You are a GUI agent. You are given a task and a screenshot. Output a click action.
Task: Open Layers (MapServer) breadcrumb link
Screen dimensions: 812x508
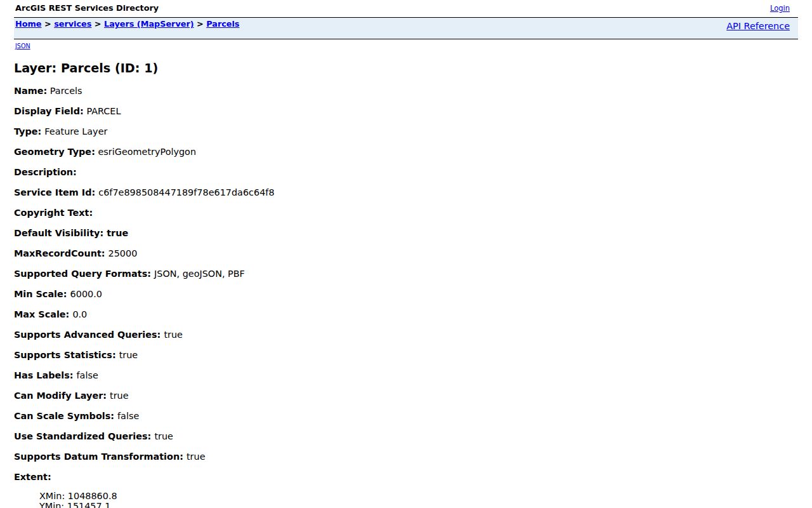point(149,24)
